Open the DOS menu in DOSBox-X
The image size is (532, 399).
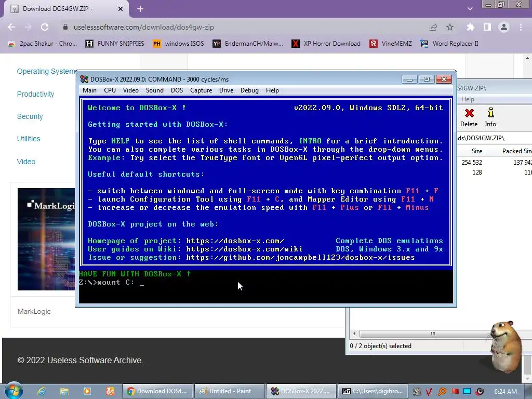point(177,90)
